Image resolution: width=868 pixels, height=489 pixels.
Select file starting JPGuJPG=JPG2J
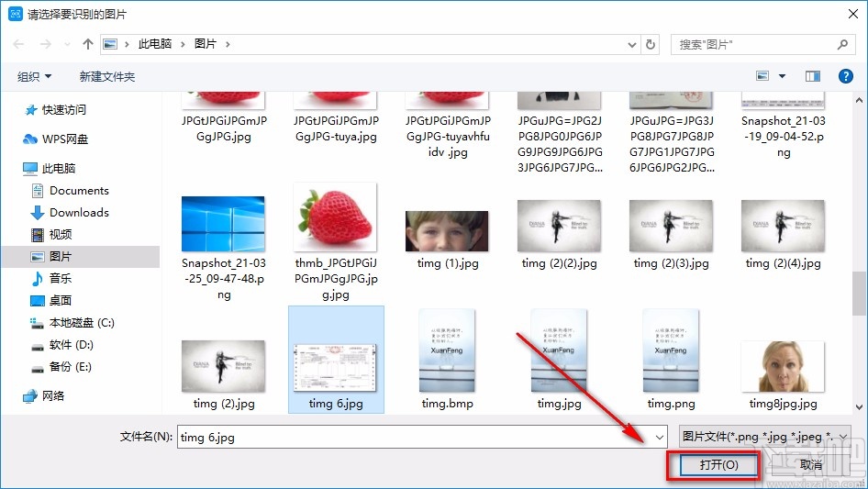coord(560,134)
